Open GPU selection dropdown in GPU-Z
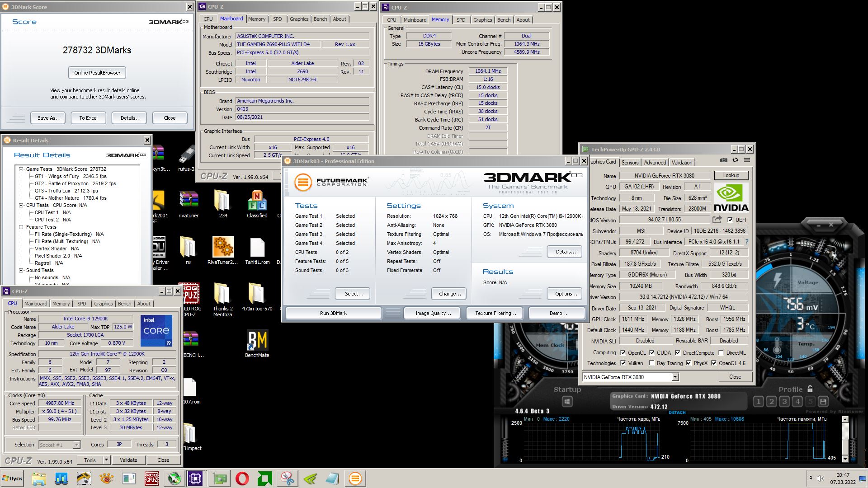 tap(675, 377)
